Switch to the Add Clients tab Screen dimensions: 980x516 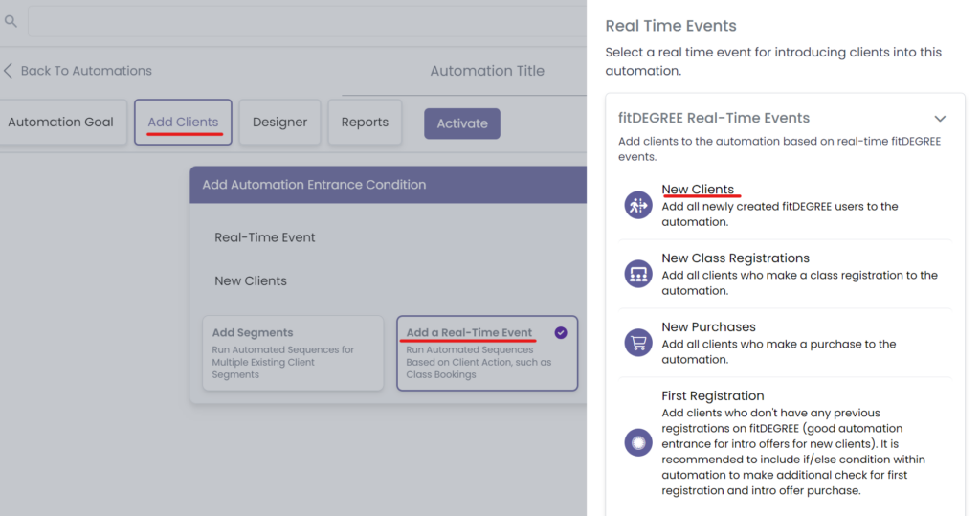[183, 123]
